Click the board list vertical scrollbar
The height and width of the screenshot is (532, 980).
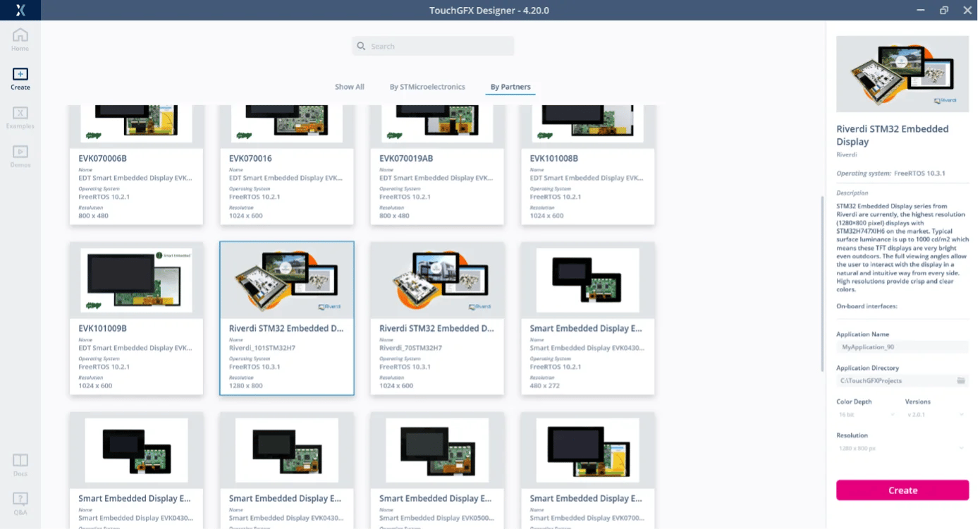(822, 282)
